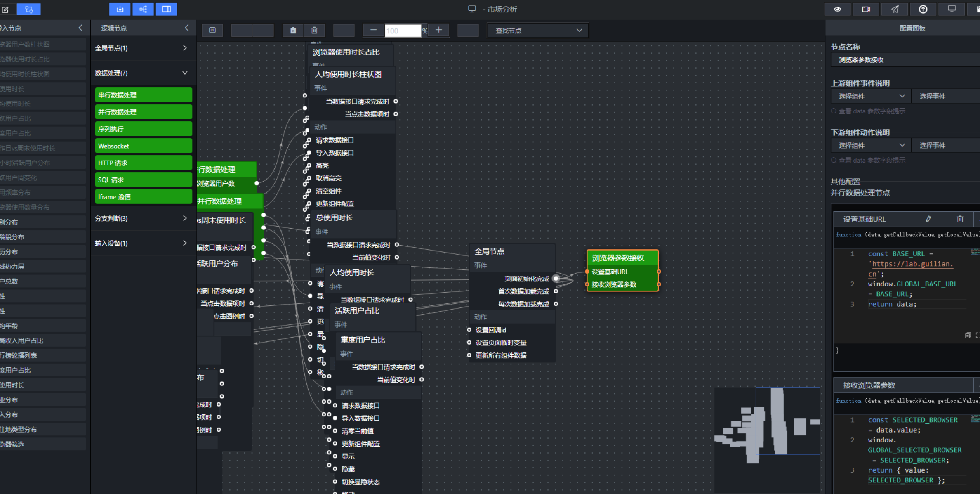
Task: Click 当点击数据项时 event port of 人均使用时长柱状图
Action: coord(396,114)
